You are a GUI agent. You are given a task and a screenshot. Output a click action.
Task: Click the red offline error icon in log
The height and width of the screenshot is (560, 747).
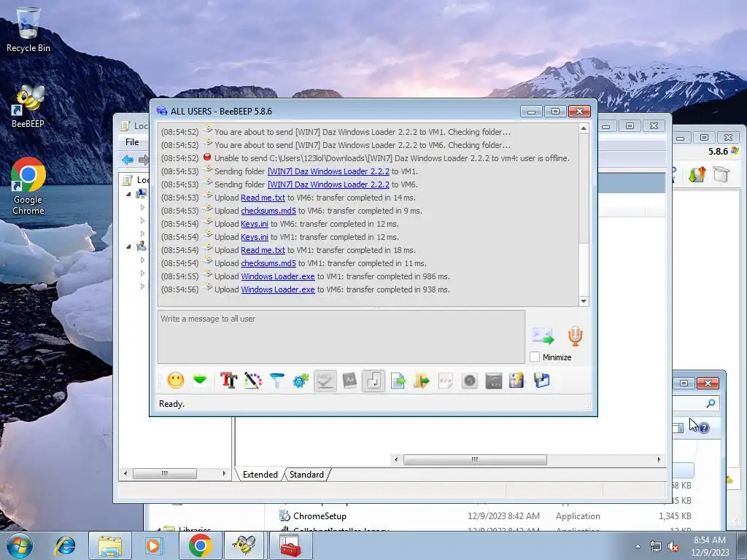click(206, 157)
